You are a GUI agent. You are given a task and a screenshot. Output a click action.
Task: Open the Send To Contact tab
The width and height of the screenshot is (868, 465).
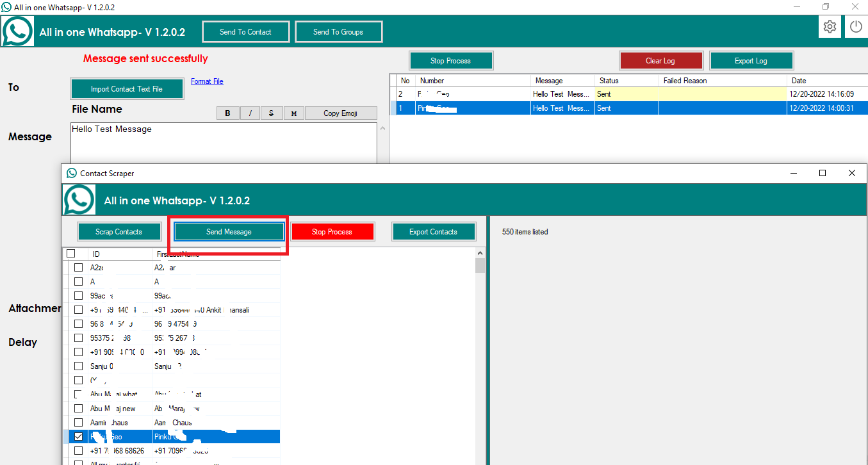[x=246, y=32]
